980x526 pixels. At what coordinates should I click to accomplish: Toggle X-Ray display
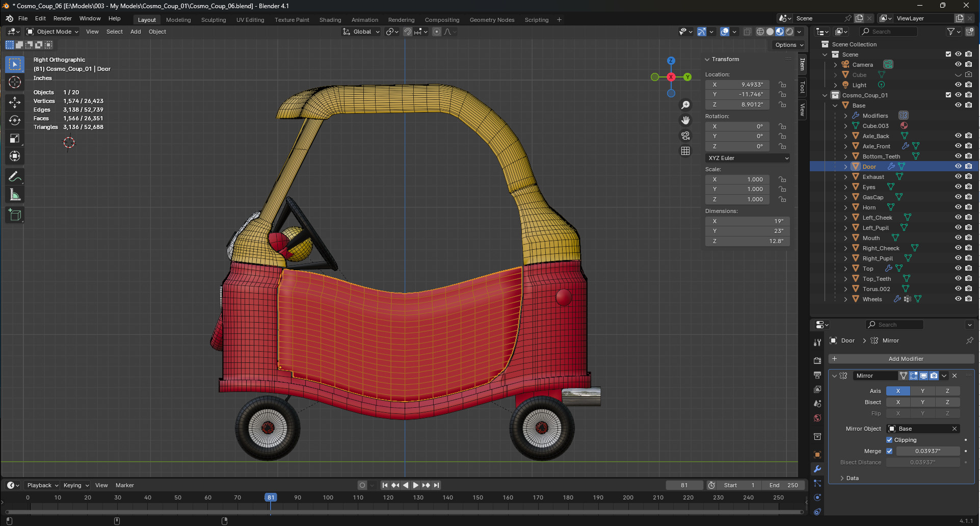coord(747,32)
